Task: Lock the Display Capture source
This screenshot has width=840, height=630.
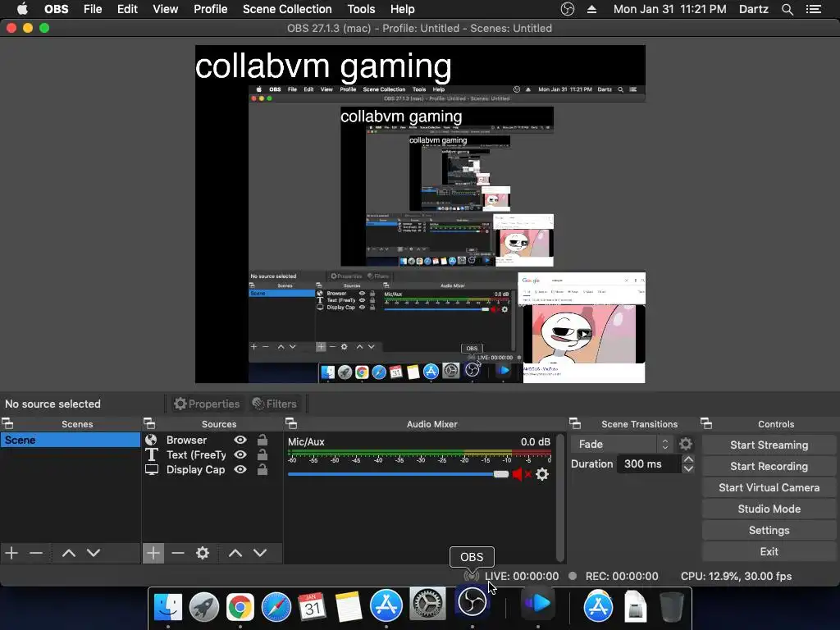Action: click(x=262, y=470)
